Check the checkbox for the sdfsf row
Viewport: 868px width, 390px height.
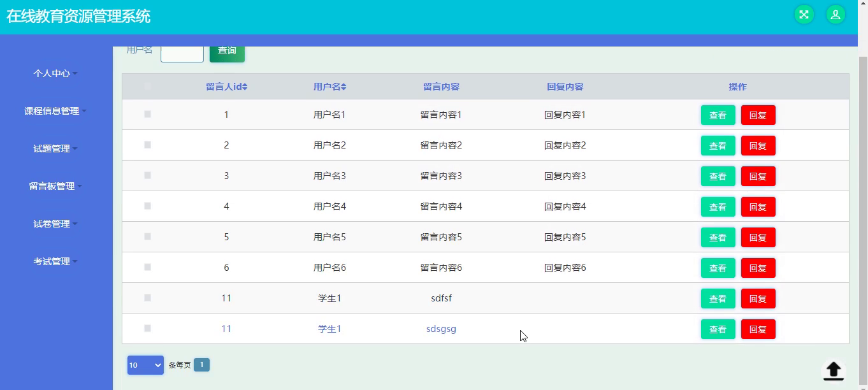point(147,298)
